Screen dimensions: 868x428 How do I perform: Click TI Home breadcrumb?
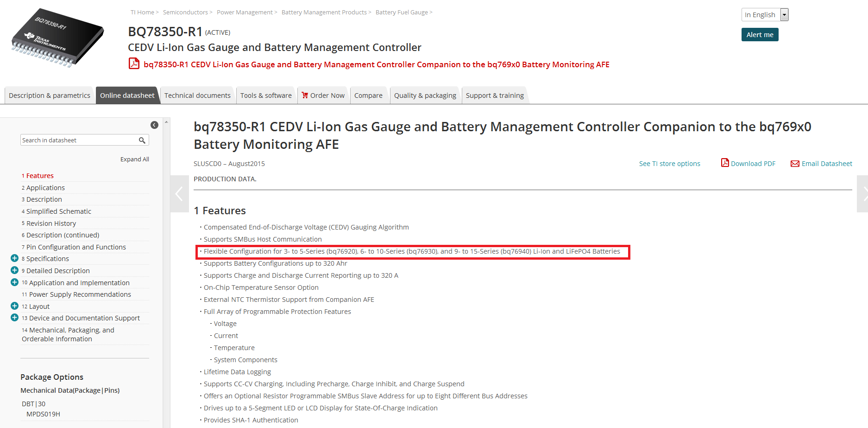142,13
